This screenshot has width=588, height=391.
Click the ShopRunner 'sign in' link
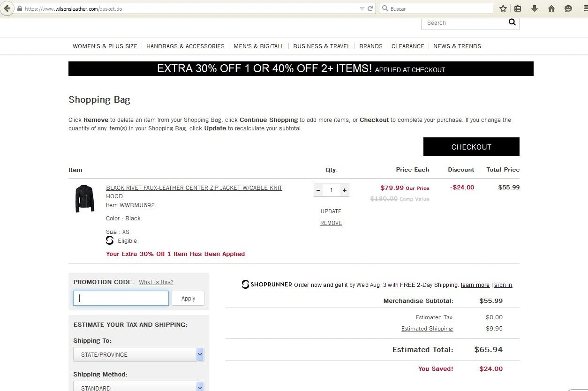coord(503,285)
